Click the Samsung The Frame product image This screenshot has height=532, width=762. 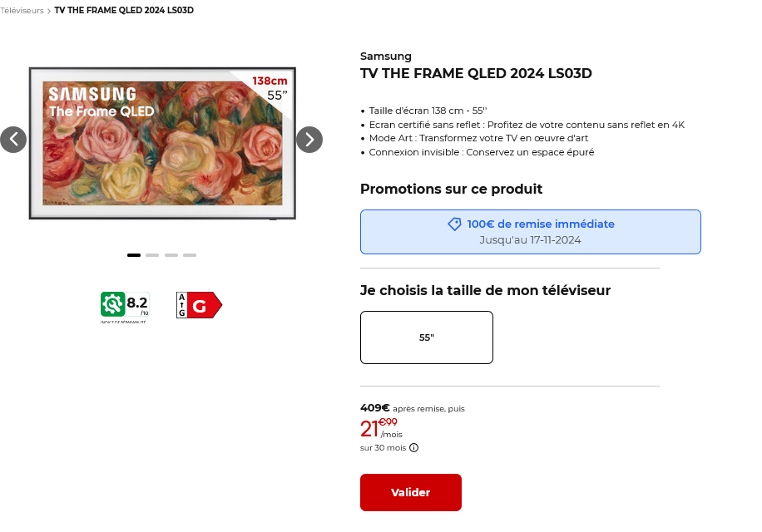[x=162, y=143]
